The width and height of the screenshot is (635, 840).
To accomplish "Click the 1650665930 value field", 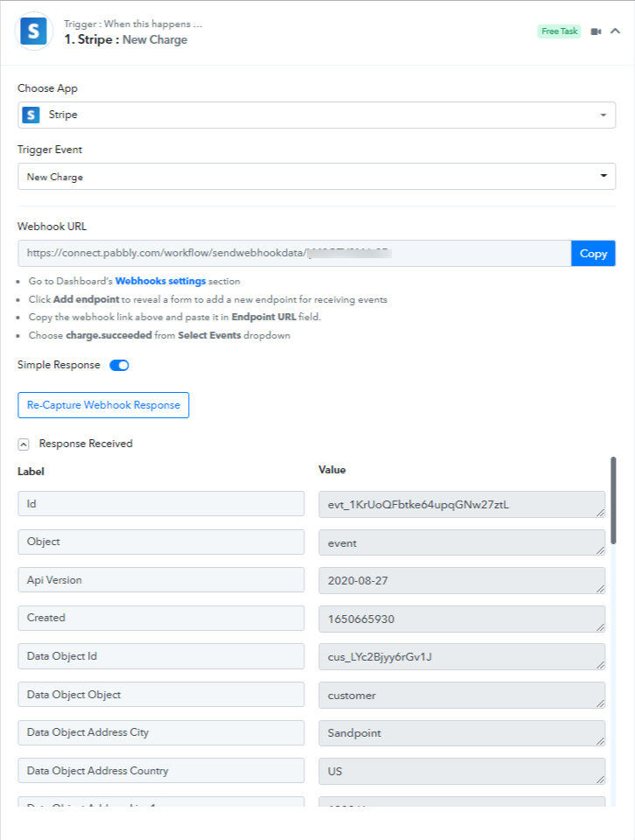I will pyautogui.click(x=462, y=619).
